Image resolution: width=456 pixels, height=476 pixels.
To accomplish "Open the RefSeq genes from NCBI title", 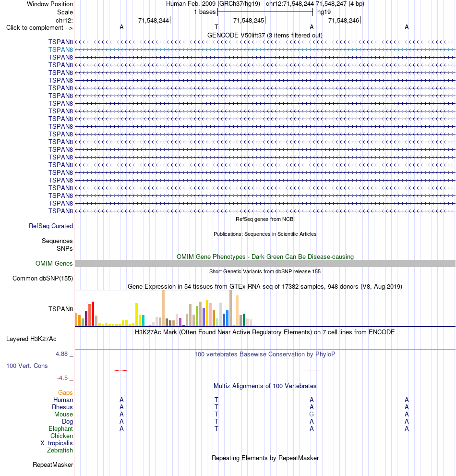I will (x=265, y=219).
